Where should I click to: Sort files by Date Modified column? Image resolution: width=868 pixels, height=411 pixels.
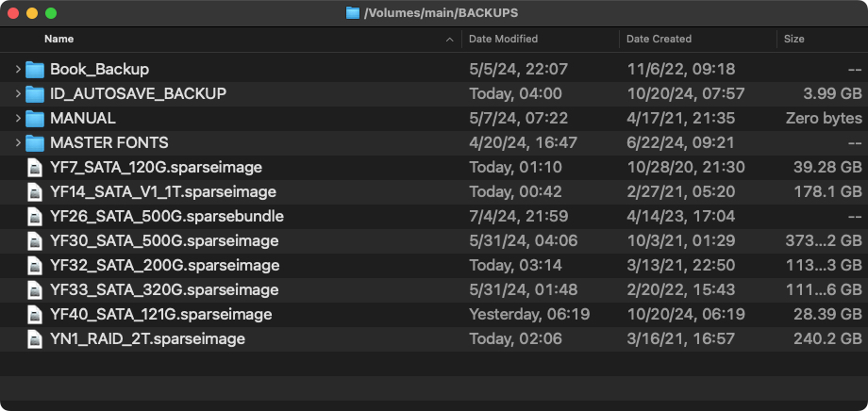tap(503, 39)
